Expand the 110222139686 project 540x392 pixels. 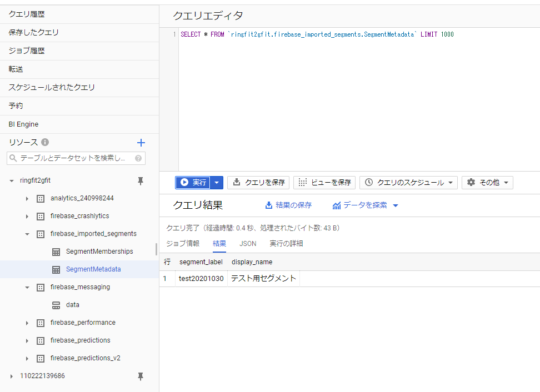[12, 376]
